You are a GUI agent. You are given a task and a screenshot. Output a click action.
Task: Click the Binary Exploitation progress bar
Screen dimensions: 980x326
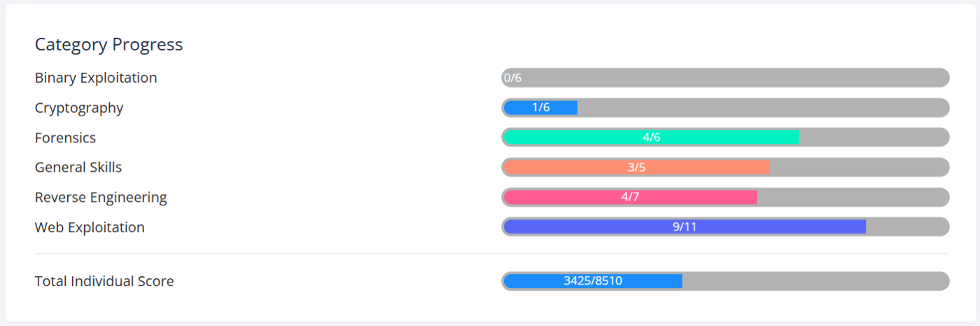pos(725,78)
